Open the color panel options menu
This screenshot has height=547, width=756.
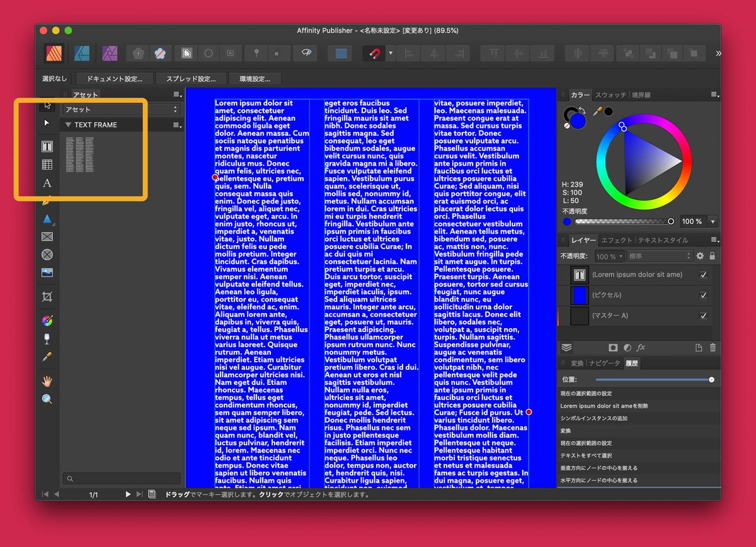coord(715,95)
